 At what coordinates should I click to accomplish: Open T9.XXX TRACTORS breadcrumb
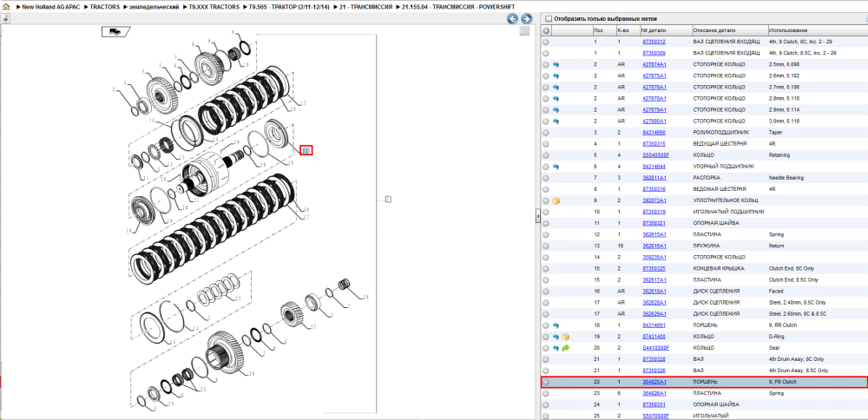coord(214,6)
